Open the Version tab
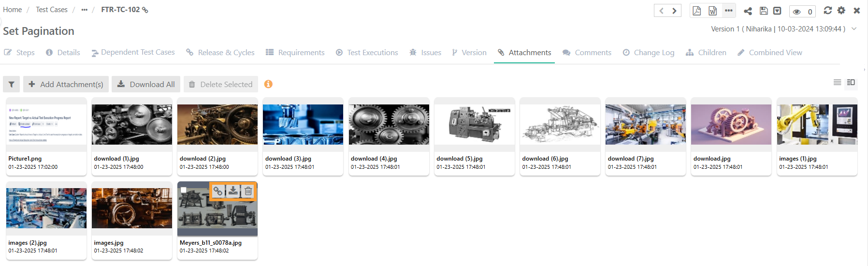Viewport: 868px width, 266px height. [469, 52]
